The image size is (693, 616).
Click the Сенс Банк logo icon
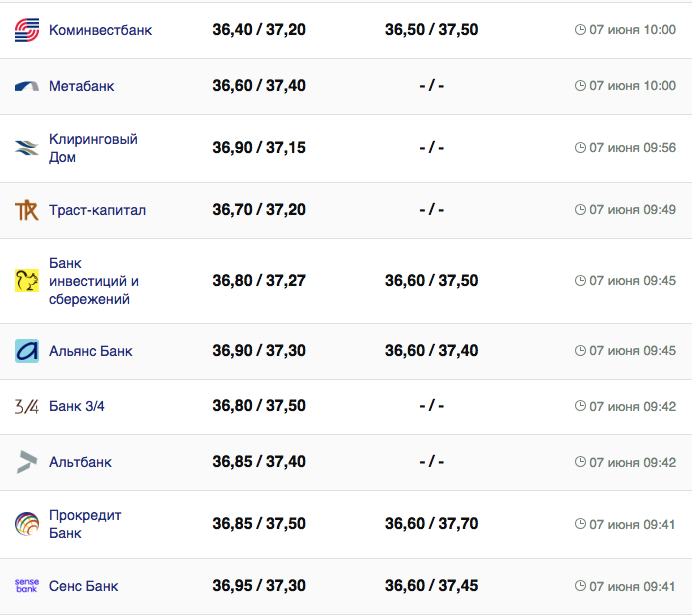pyautogui.click(x=27, y=586)
